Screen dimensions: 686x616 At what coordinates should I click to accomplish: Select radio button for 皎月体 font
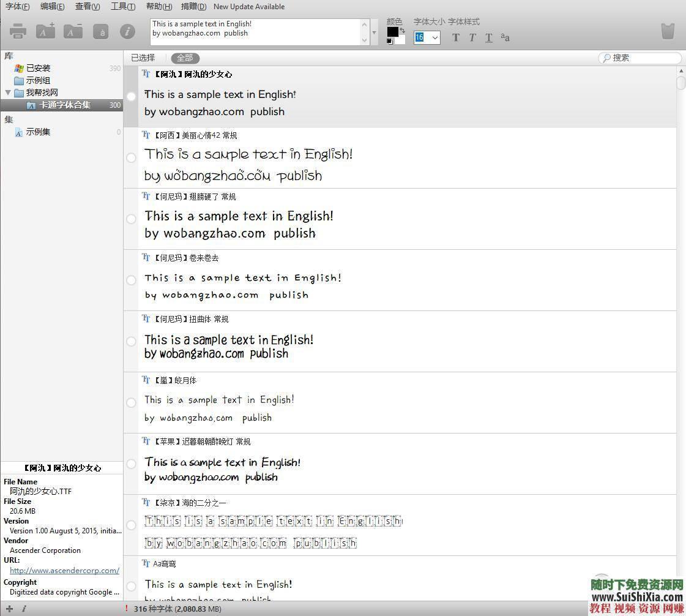coord(131,403)
